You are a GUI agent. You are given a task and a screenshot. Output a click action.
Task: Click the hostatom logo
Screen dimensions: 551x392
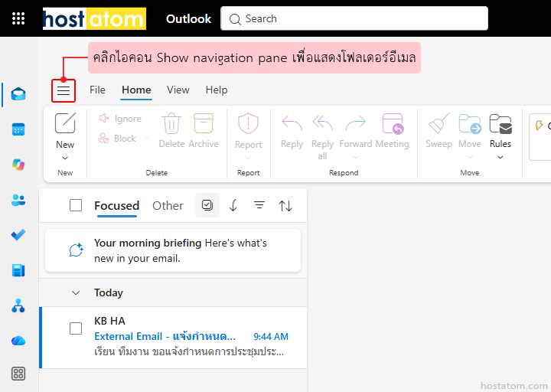pyautogui.click(x=94, y=18)
